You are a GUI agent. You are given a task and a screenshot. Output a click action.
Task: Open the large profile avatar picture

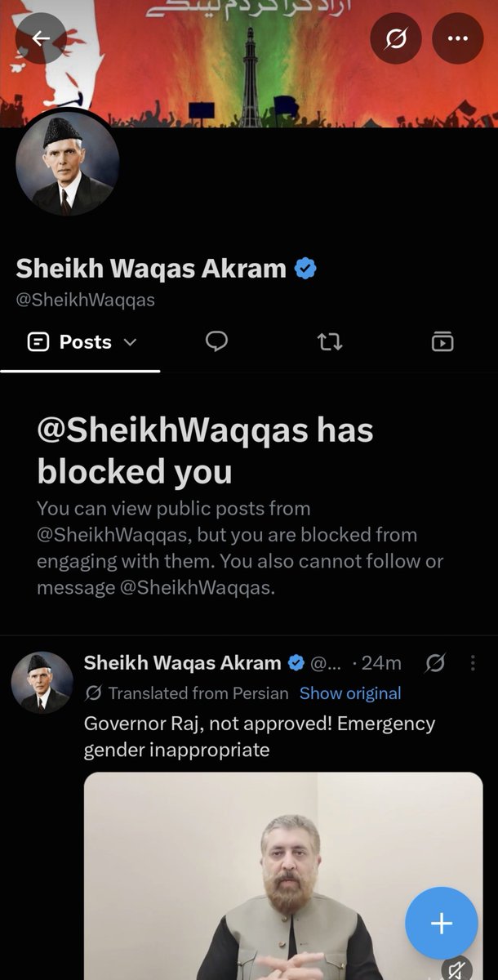point(67,164)
